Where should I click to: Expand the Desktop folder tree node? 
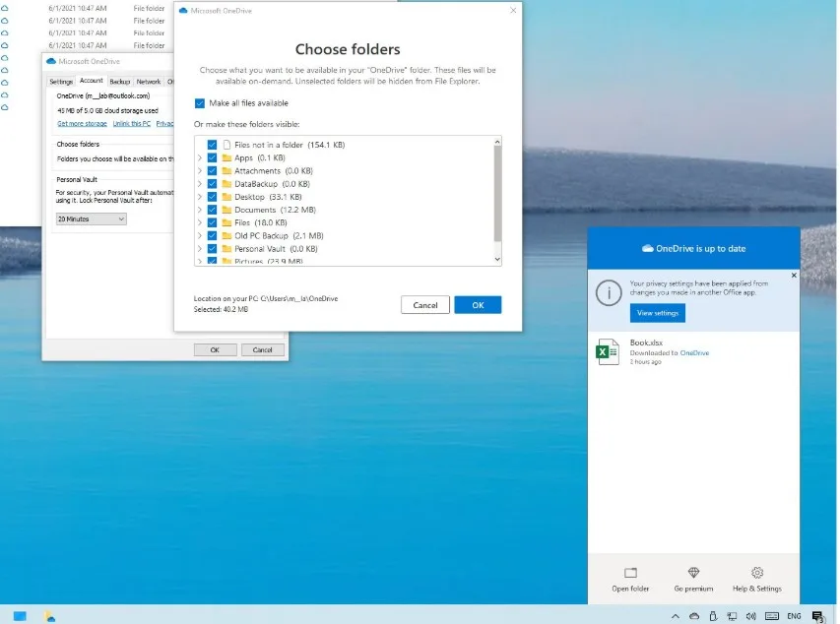coord(201,197)
